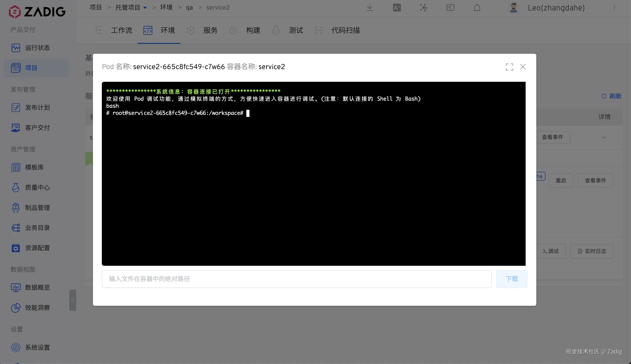Open 质量中心 in the sidebar
The image size is (631, 364).
pyautogui.click(x=37, y=188)
